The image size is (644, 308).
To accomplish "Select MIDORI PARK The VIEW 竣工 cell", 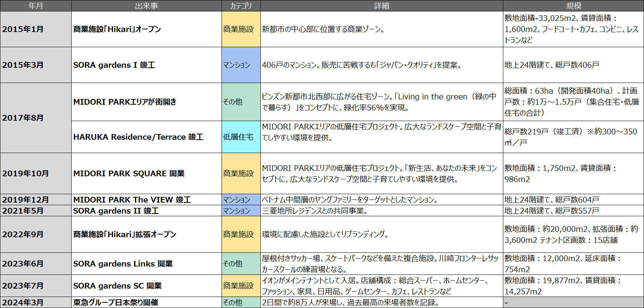I will (x=146, y=200).
